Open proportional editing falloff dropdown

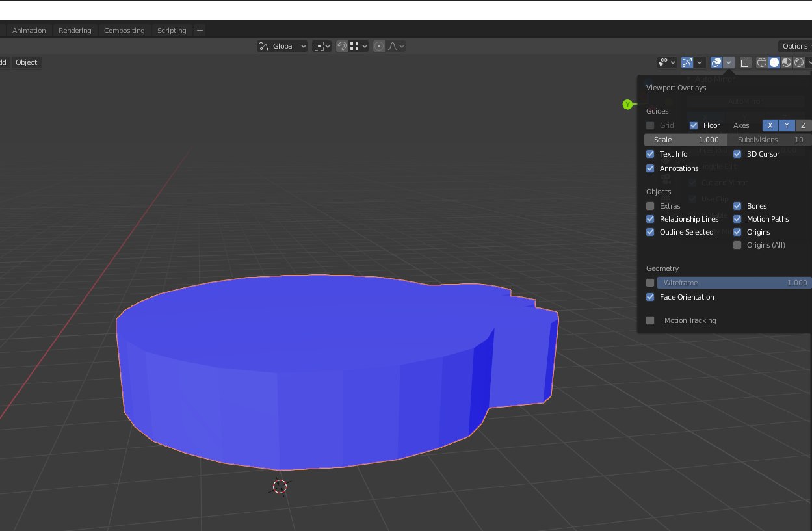[396, 46]
